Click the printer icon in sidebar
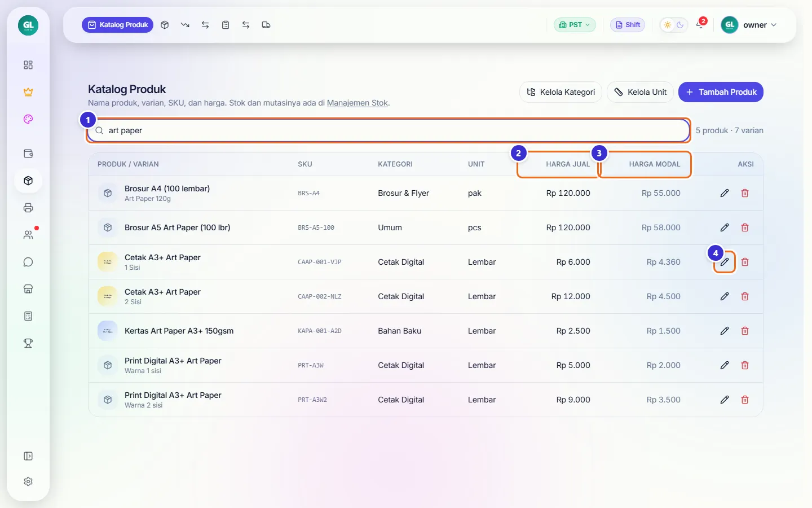 coord(28,208)
